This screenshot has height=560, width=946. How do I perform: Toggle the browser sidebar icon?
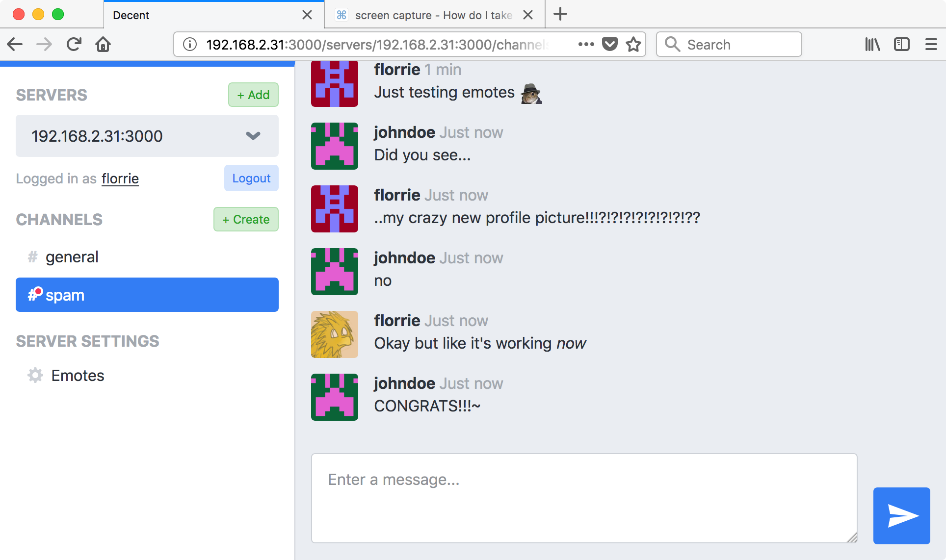click(902, 45)
